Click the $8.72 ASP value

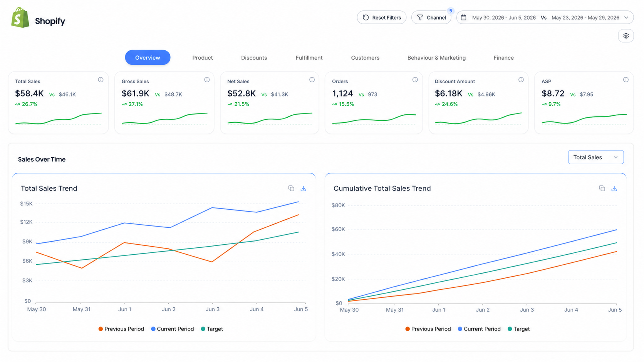tap(553, 93)
